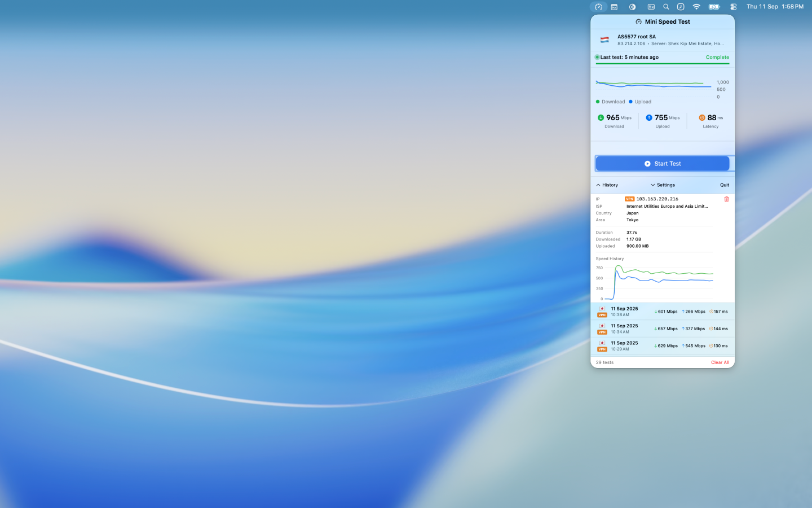The height and width of the screenshot is (508, 812).
Task: Click the VPN badge on the 10:38 AM entry
Action: [602, 315]
